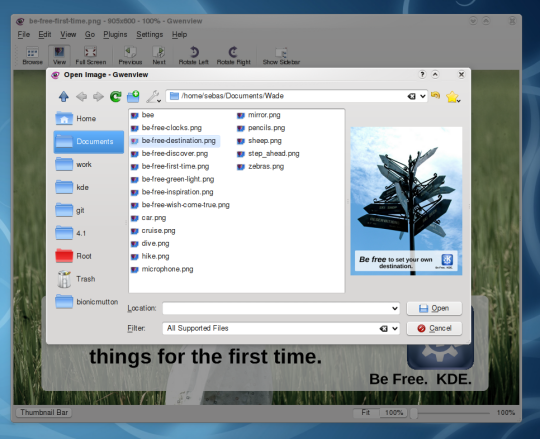
Task: Select step_ahead.png
Action: point(268,154)
